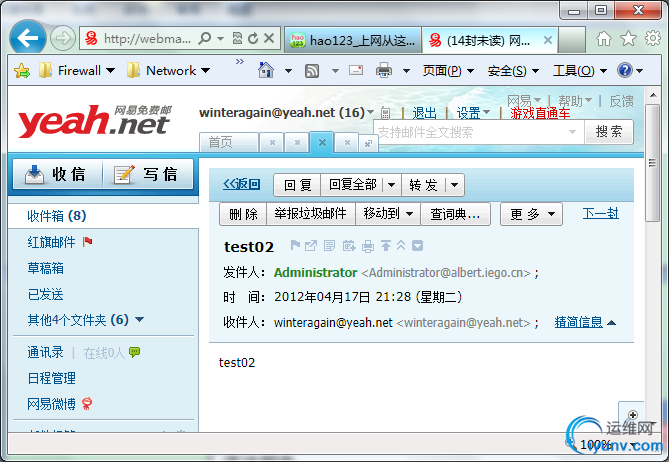Click the mobile phone icon beside the account
The image size is (669, 462).
coord(385,113)
